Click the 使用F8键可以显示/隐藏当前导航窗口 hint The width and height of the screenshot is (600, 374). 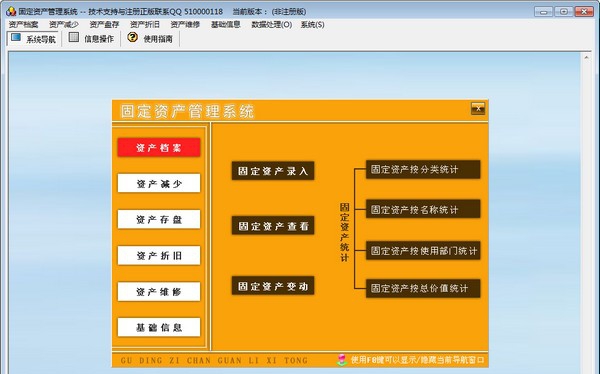[x=417, y=360]
